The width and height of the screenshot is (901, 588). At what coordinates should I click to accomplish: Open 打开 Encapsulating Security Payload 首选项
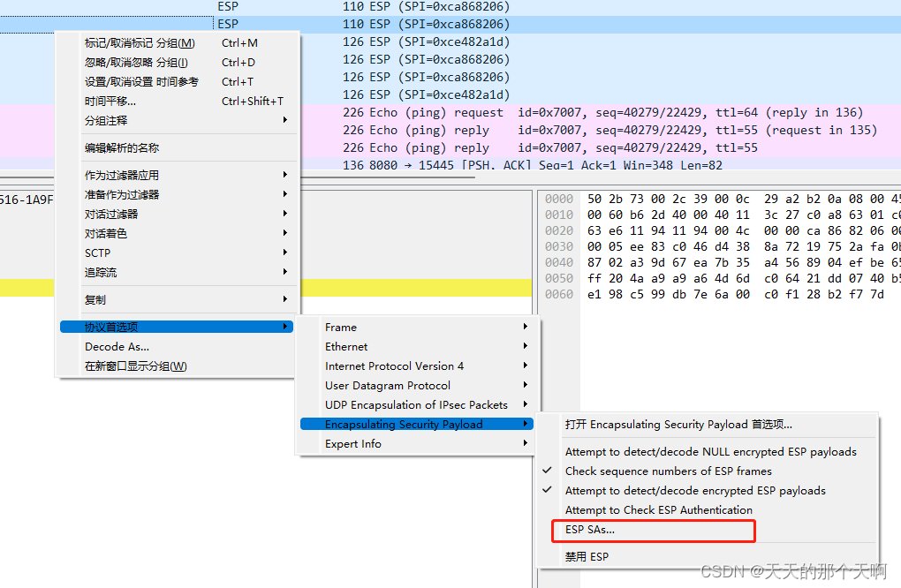[x=678, y=425]
